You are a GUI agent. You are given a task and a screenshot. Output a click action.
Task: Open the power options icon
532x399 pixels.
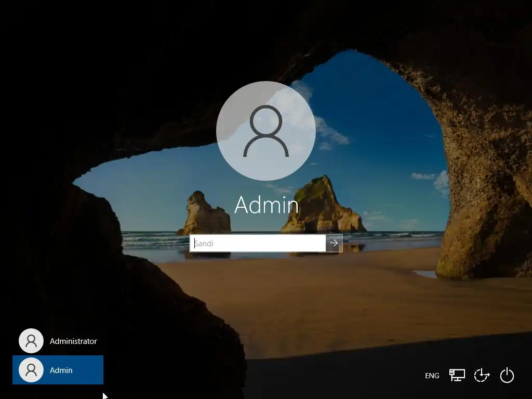507,376
